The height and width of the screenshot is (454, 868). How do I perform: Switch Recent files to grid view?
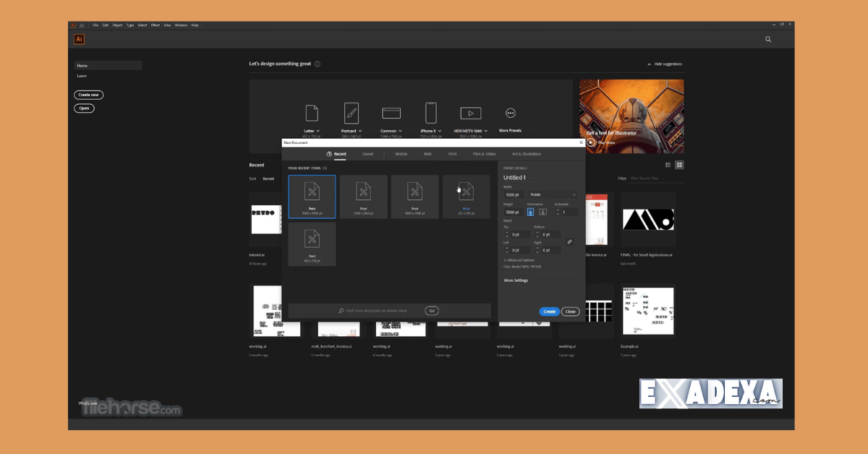[679, 165]
